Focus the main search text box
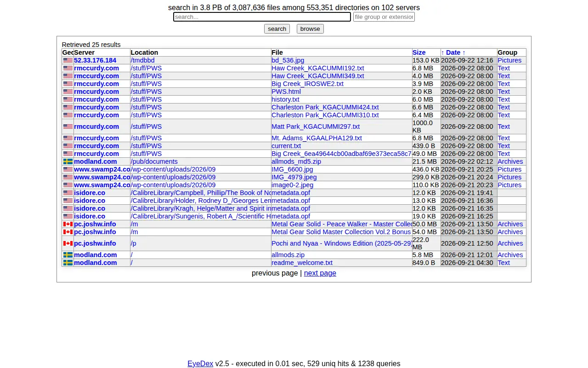 point(262,17)
